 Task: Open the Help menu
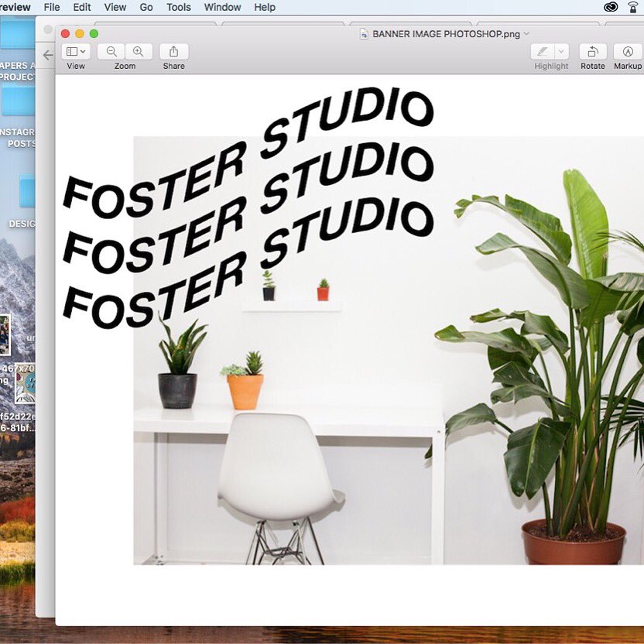click(x=265, y=7)
